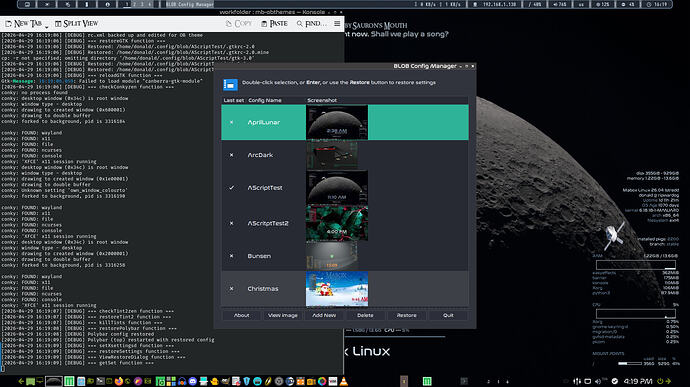Click the ArcDark screenshot thumbnail
The image size is (690, 387).
point(332,155)
